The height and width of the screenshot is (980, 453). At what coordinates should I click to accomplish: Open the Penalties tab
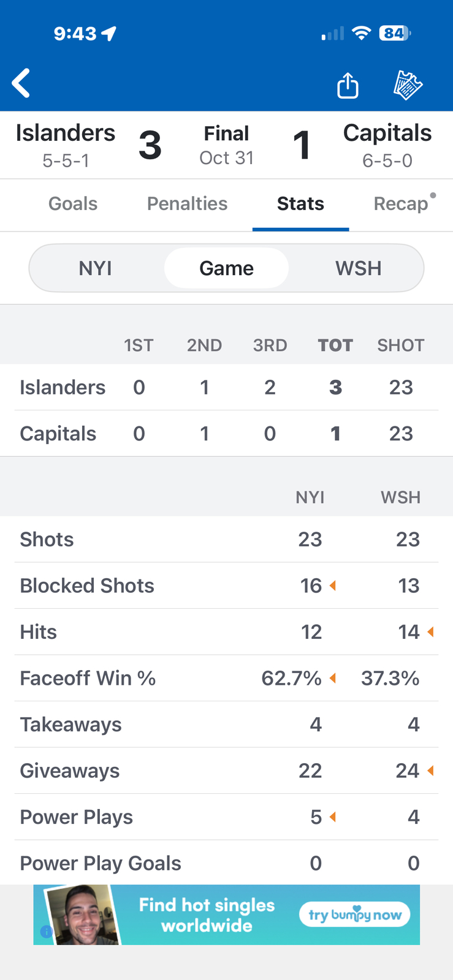pos(187,204)
